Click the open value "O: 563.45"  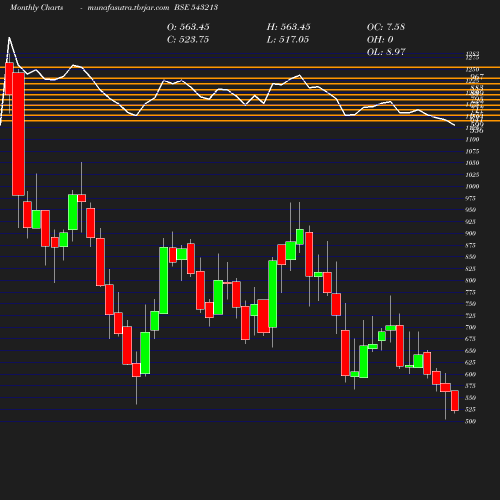pos(188,27)
